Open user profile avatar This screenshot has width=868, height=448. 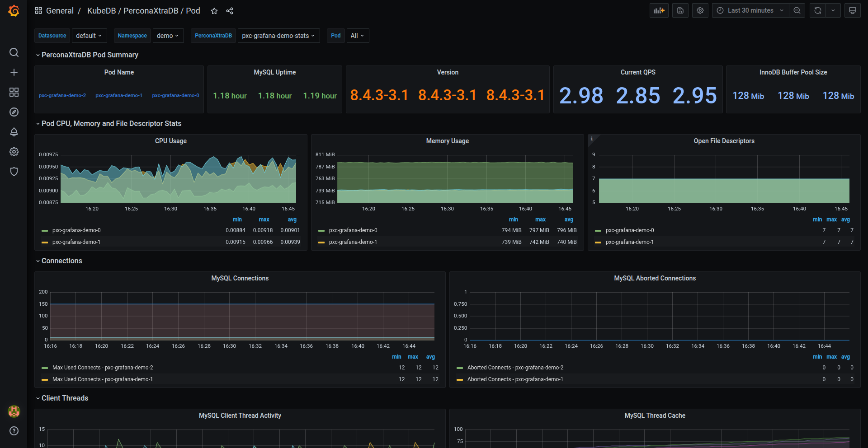(x=14, y=411)
